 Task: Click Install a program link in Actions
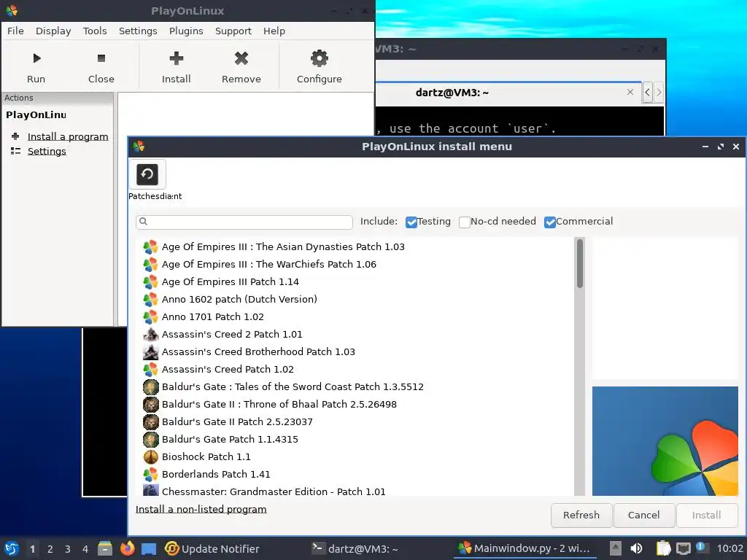[x=68, y=136]
